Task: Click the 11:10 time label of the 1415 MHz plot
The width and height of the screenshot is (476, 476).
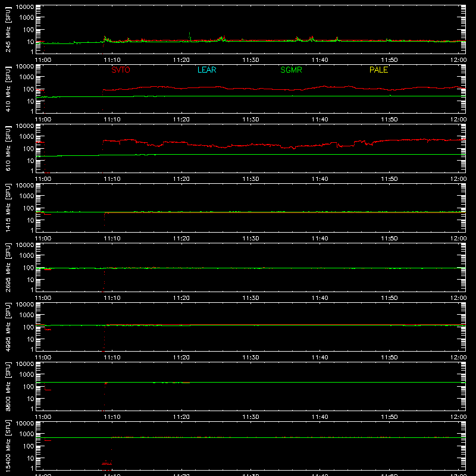Action: tap(112, 239)
